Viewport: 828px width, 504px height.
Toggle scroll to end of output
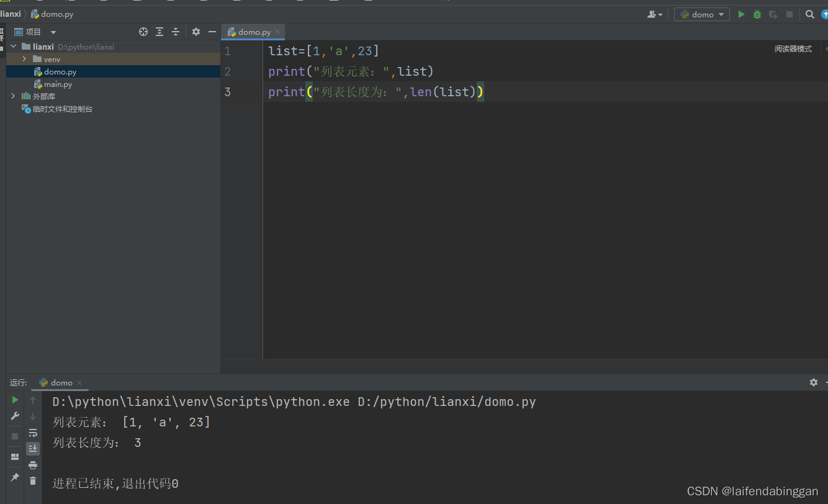tap(33, 448)
